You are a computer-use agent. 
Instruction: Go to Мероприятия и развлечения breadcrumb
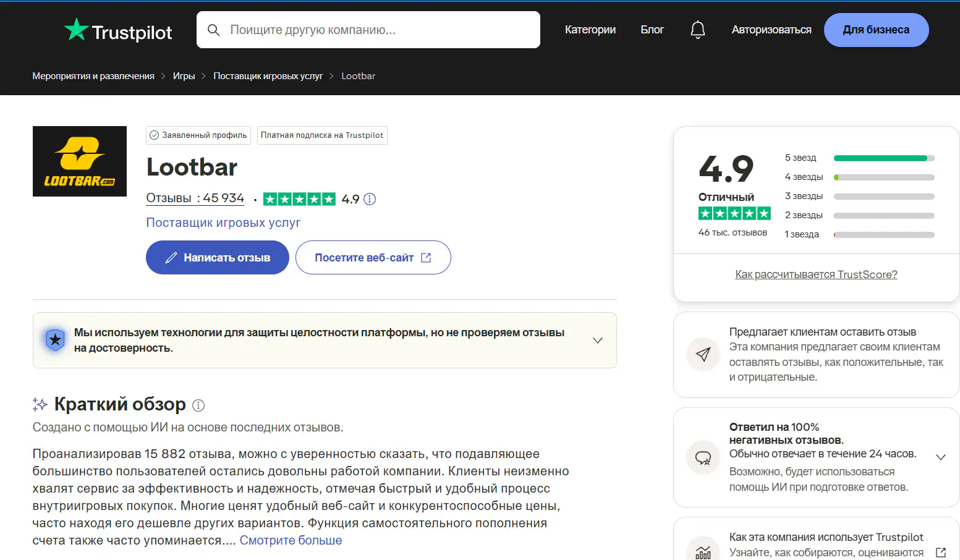point(93,76)
